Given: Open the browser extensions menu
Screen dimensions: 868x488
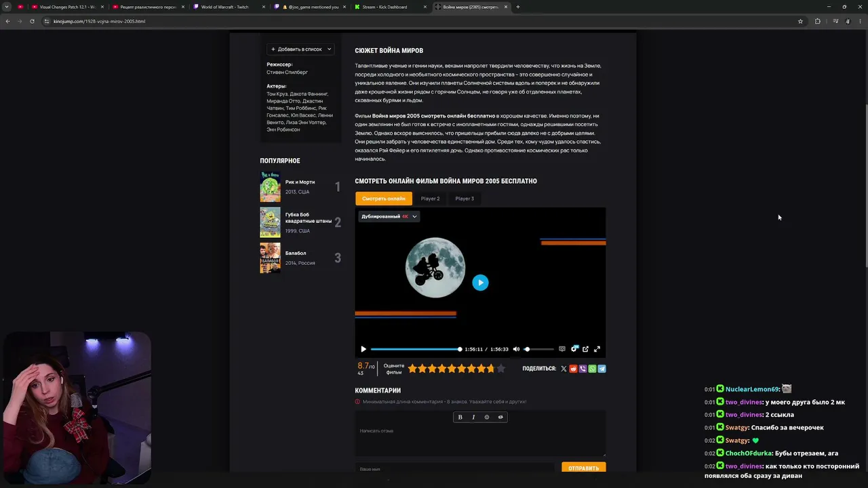Looking at the screenshot, I should coord(817,21).
